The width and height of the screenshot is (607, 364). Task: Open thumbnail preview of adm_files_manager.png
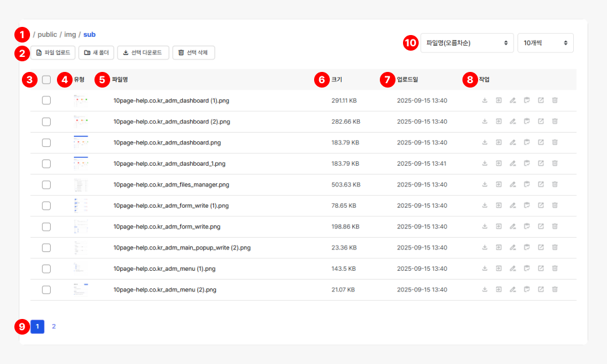pyautogui.click(x=81, y=185)
